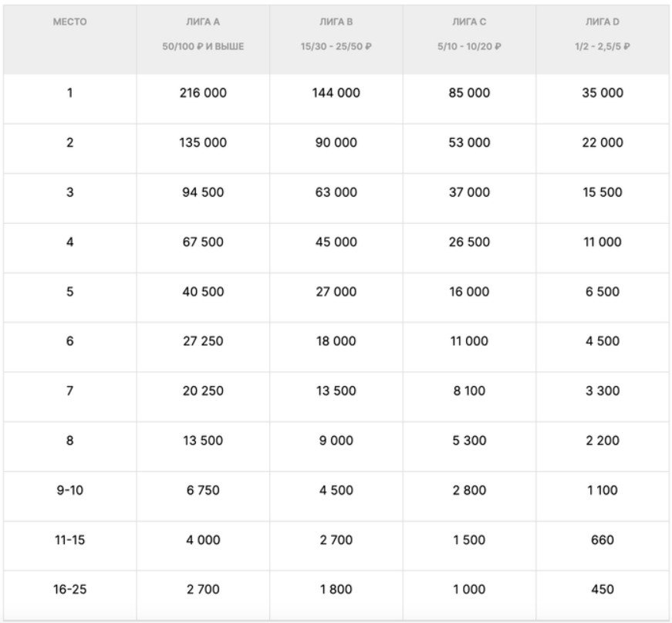Screen dimensions: 672x623
Task: Select the 27 250 prize cell
Action: pos(204,341)
